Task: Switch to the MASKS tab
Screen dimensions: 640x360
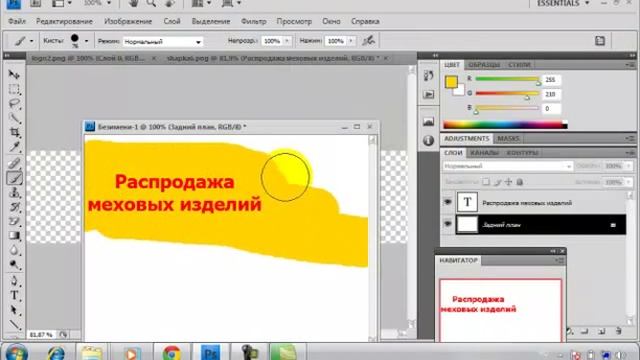Action: click(x=508, y=139)
